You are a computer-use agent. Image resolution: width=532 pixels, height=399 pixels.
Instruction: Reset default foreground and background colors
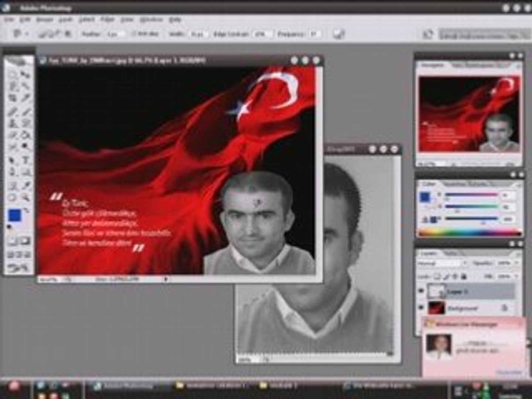[10, 227]
